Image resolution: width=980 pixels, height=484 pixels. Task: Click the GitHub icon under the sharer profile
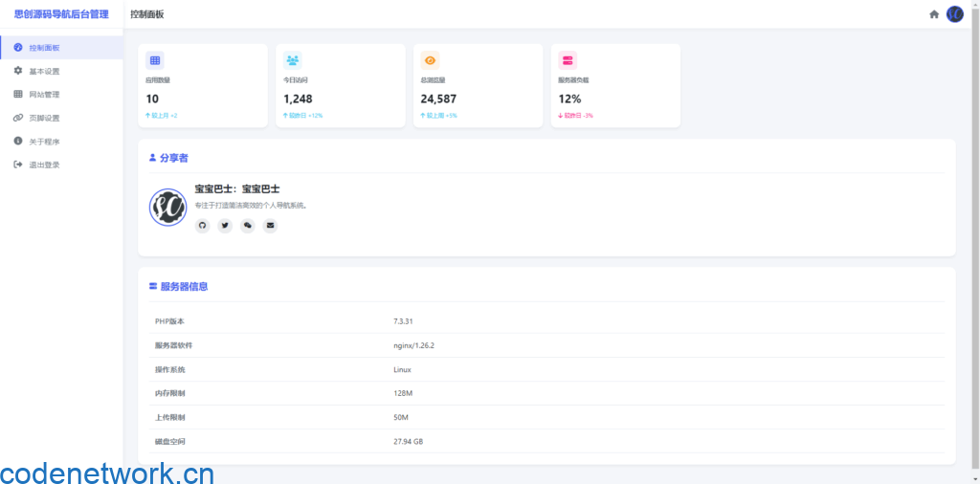(202, 226)
